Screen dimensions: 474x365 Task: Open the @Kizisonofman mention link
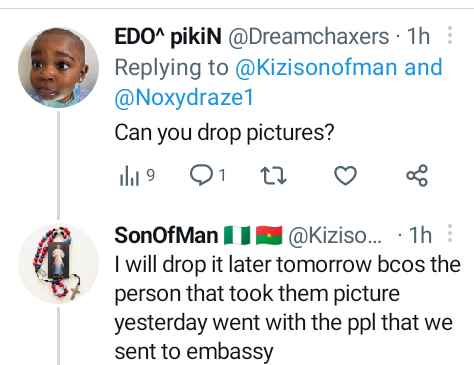[x=316, y=67]
